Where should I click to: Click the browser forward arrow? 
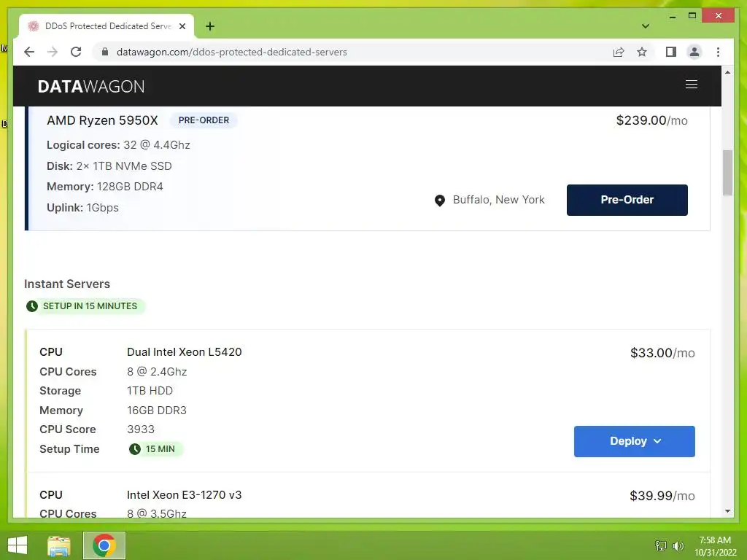[53, 52]
